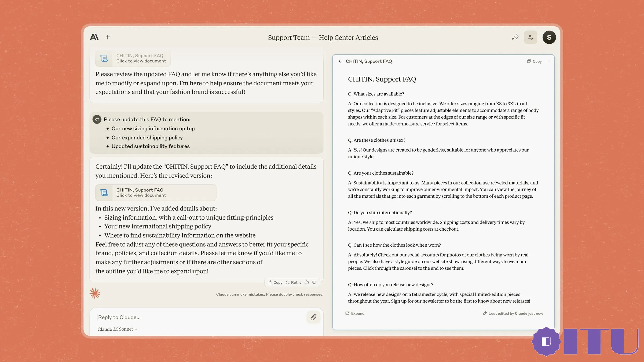
Task: Open artifact more options ellipsis
Action: pyautogui.click(x=548, y=61)
